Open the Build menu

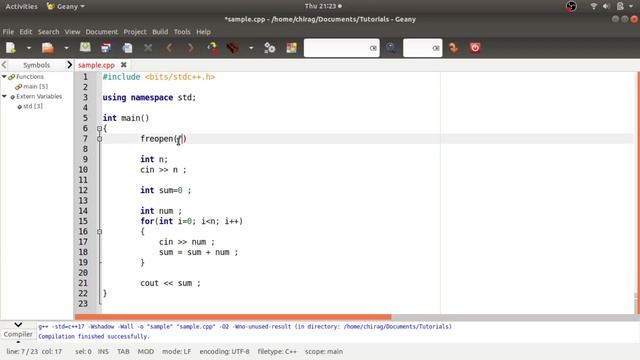pos(160,32)
